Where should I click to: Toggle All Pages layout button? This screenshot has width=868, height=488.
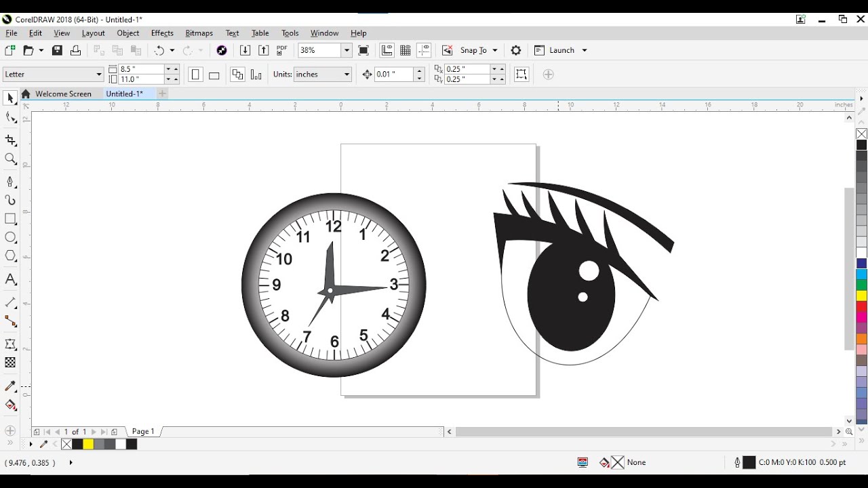click(x=237, y=75)
